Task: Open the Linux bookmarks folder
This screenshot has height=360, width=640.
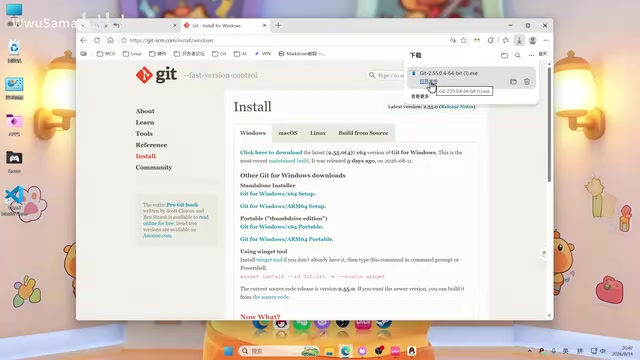Action: click(x=132, y=53)
